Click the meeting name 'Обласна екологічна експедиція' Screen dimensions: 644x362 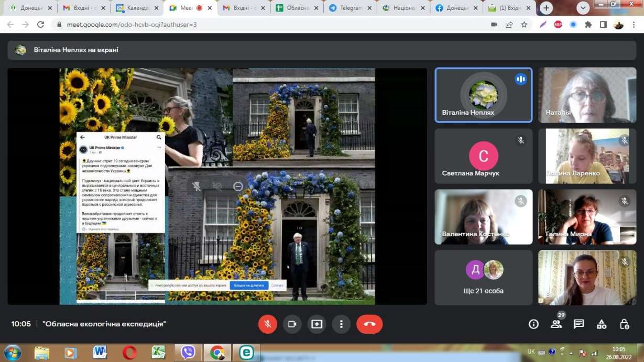(104, 324)
